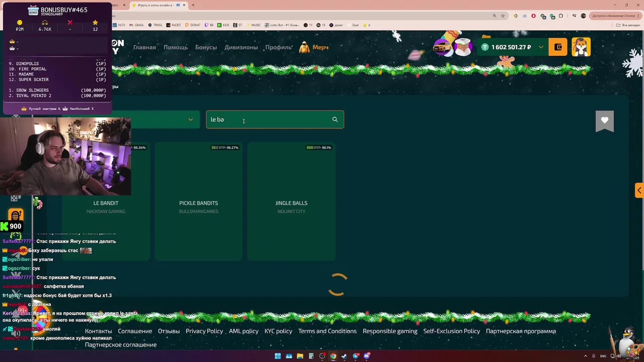Open the orange wallet icon button
644x362 pixels.
click(x=558, y=47)
